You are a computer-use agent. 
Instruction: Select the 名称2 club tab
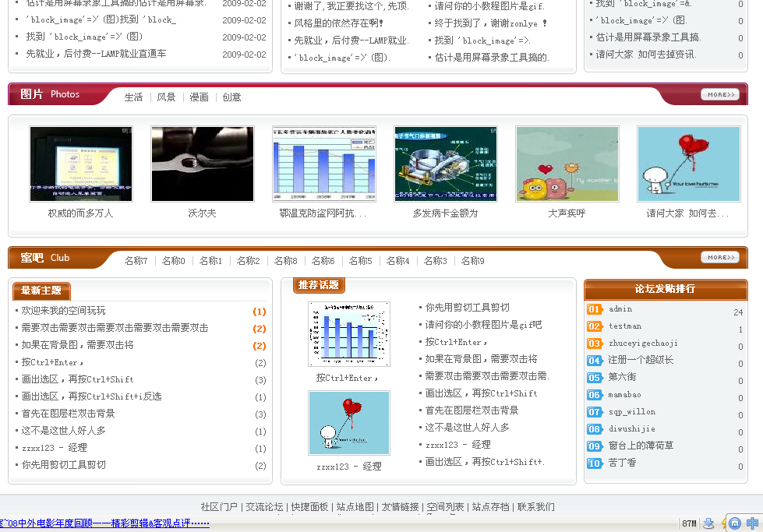click(x=248, y=261)
